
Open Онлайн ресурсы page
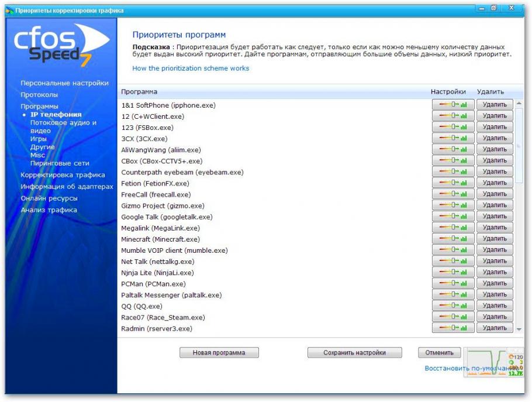click(49, 198)
